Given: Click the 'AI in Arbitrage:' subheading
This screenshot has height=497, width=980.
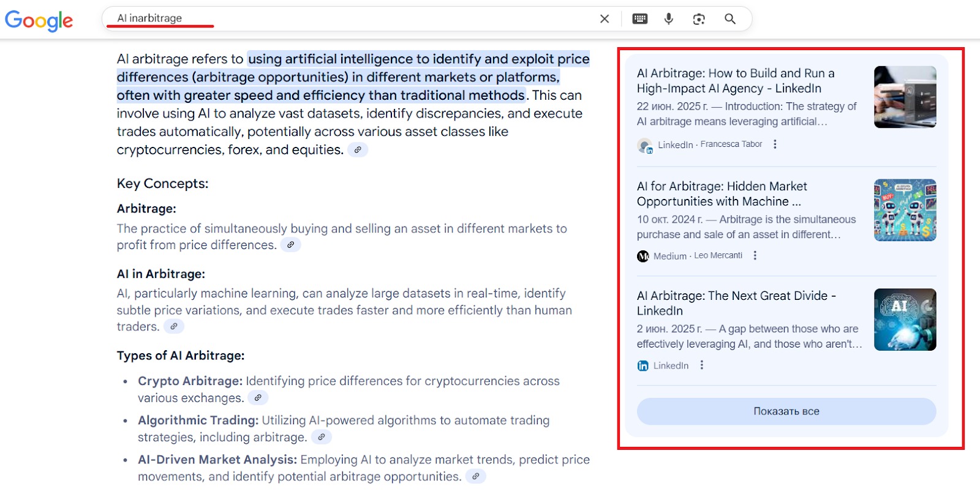Looking at the screenshot, I should pos(161,274).
